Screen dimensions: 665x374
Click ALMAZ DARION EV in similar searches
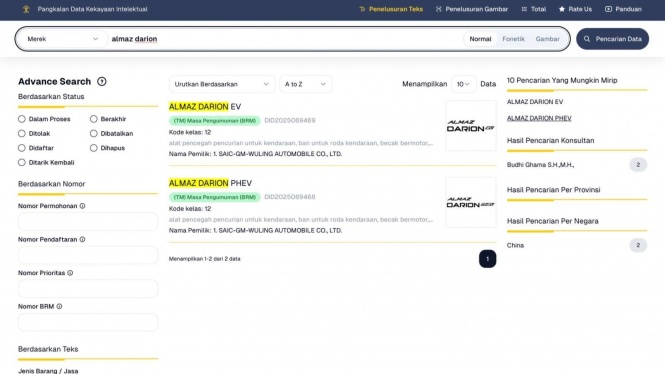tap(535, 102)
